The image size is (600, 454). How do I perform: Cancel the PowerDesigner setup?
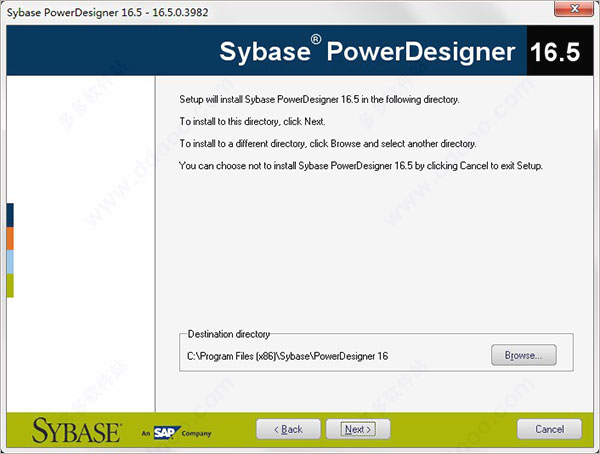coord(549,429)
